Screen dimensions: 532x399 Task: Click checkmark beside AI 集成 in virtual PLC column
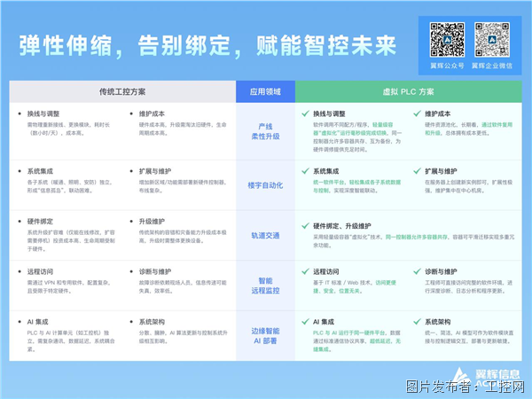point(304,322)
